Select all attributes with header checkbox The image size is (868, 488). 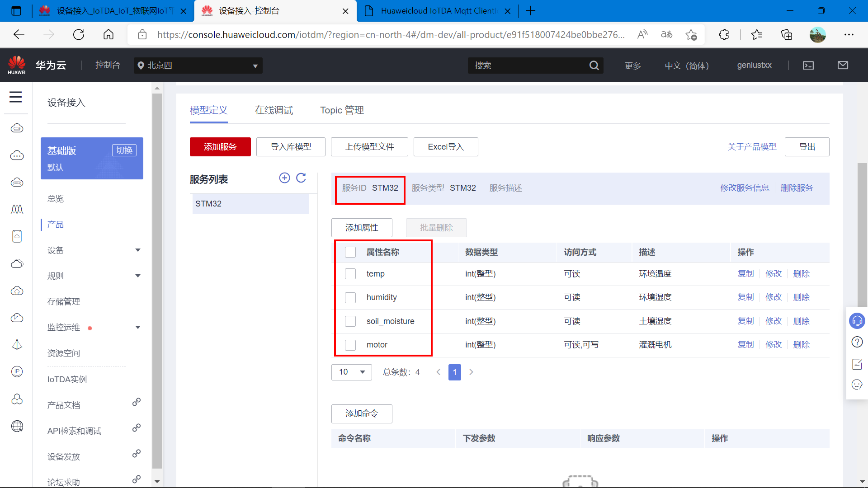coord(350,252)
